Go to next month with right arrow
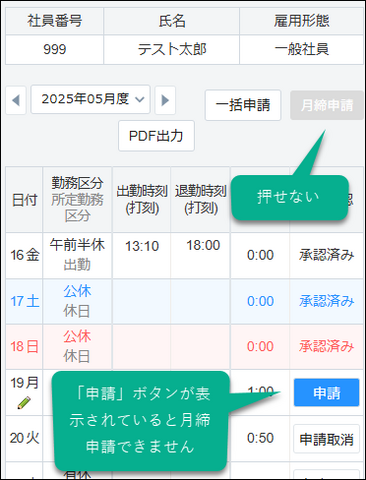366x480 pixels. pyautogui.click(x=165, y=100)
